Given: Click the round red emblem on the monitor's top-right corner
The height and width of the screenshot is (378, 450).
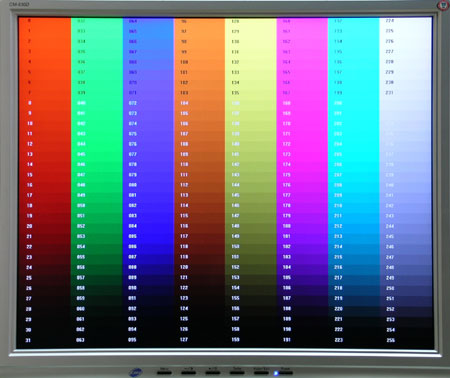Looking at the screenshot, I should click(444, 5).
